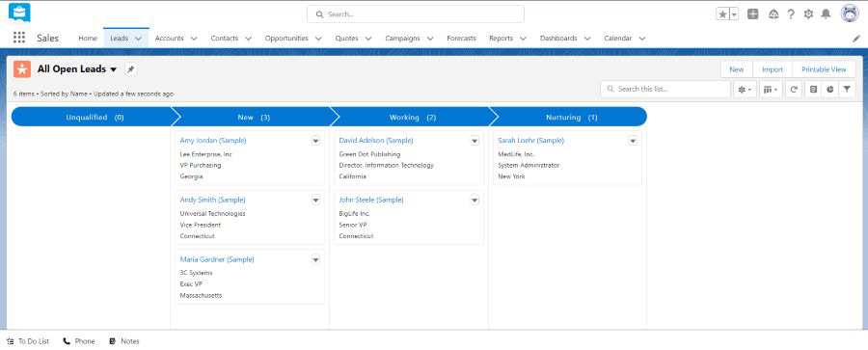Open the list view controls gear dropdown
This screenshot has width=868, height=350.
[x=746, y=89]
